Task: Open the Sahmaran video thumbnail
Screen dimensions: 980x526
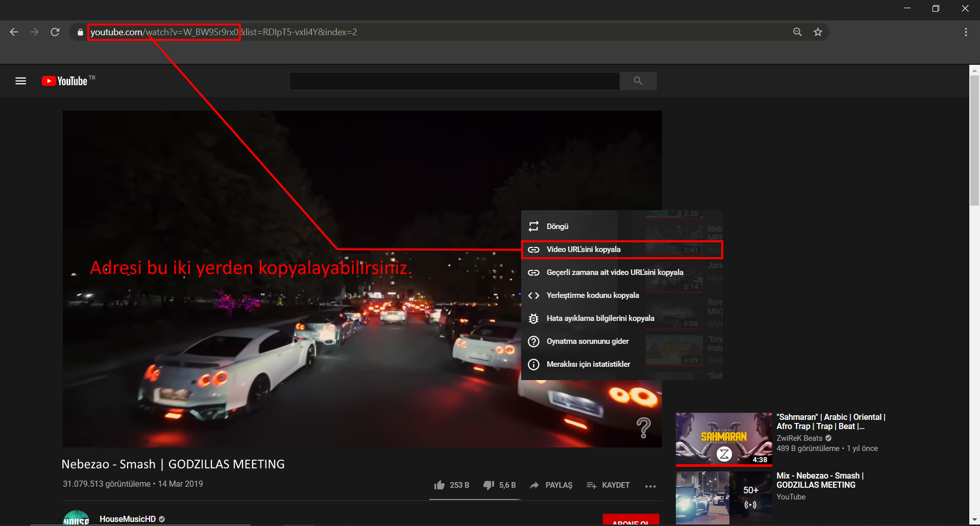Action: 724,439
